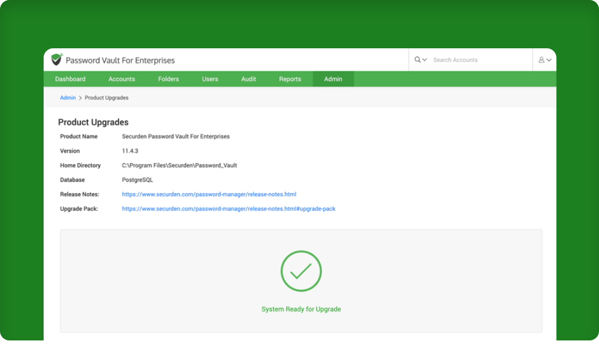Click the Version label
This screenshot has height=364, width=599.
click(x=70, y=151)
